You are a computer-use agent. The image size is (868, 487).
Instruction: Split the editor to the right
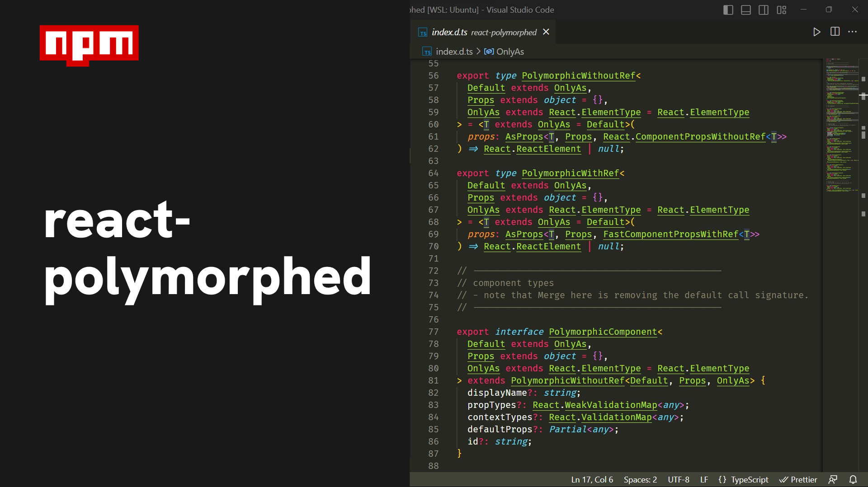[835, 32]
